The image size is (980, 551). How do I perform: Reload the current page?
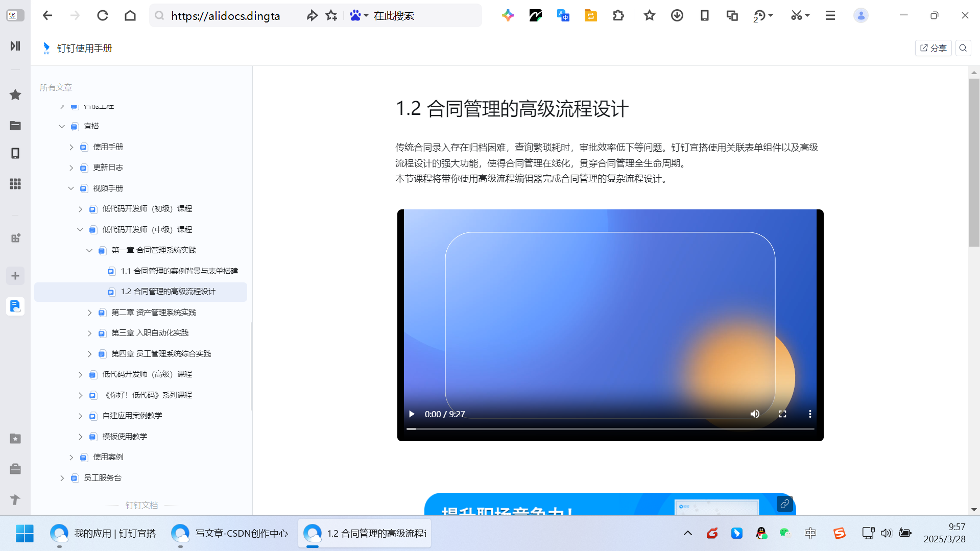pyautogui.click(x=103, y=15)
